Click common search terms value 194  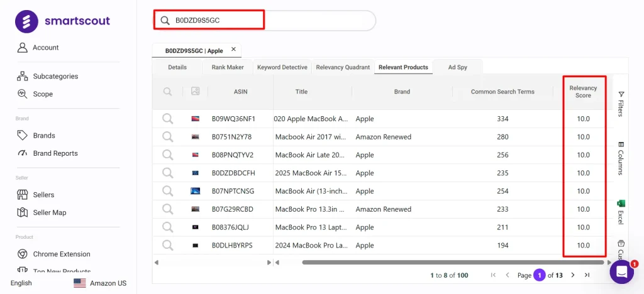(502, 245)
